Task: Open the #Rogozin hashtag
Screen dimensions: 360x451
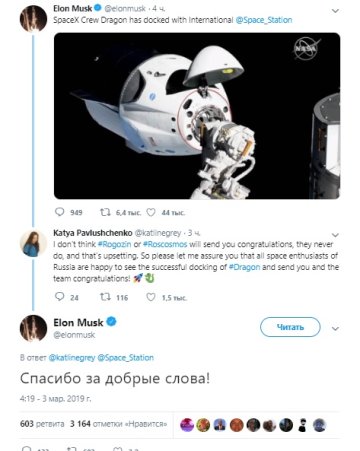Action: click(x=114, y=244)
